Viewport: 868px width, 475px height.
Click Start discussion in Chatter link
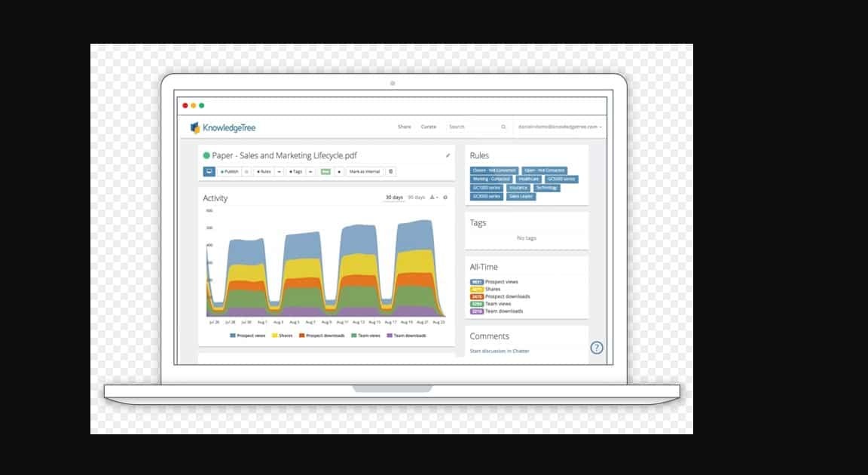499,351
